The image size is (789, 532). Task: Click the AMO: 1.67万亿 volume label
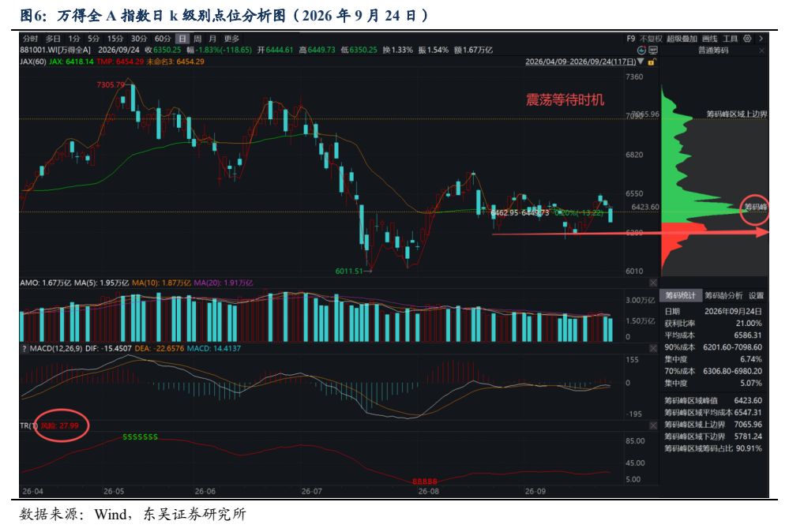point(46,283)
